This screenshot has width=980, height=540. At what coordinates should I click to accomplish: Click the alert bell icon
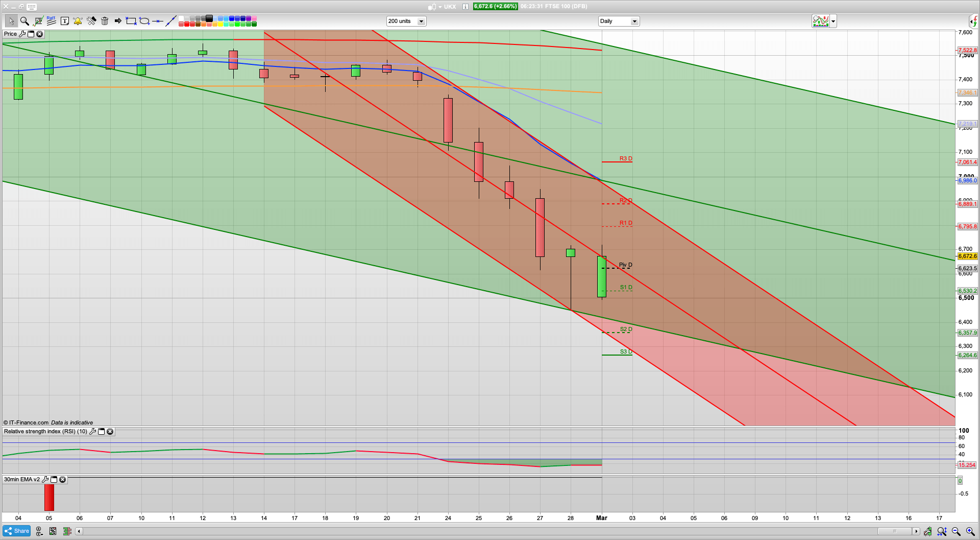pyautogui.click(x=78, y=21)
